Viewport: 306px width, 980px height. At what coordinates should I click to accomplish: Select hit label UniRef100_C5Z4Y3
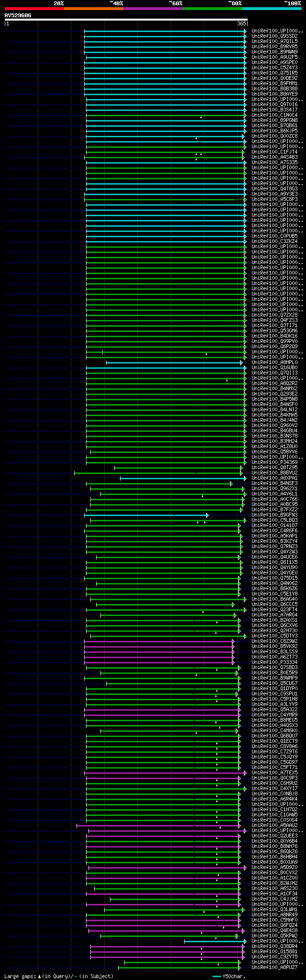point(274,67)
